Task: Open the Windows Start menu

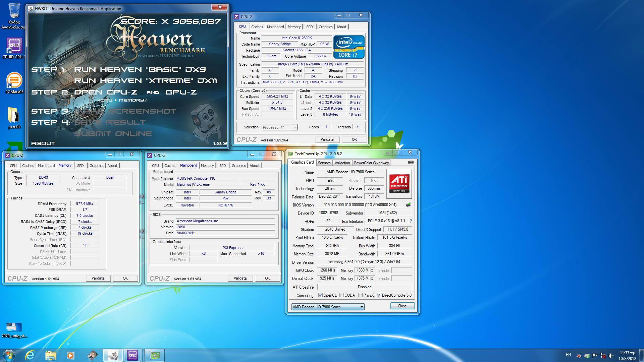Action: (x=9, y=355)
